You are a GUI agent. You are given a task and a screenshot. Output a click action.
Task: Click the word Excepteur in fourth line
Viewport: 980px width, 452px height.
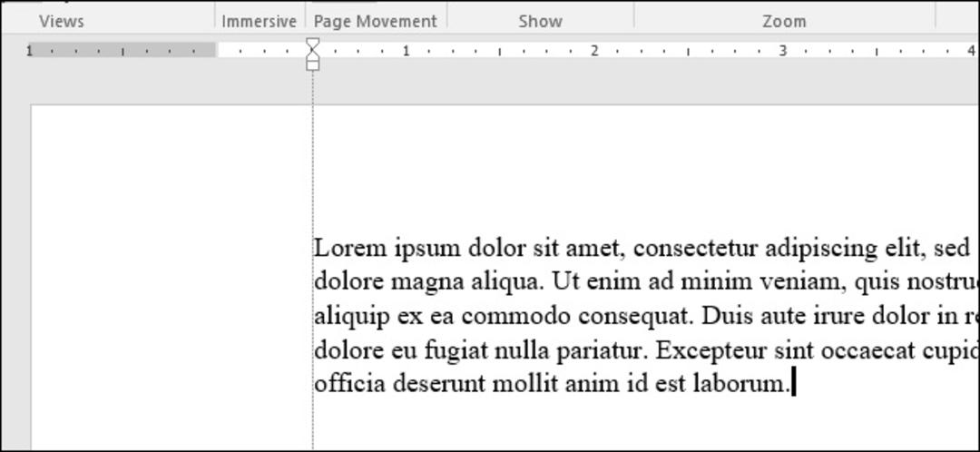click(711, 350)
